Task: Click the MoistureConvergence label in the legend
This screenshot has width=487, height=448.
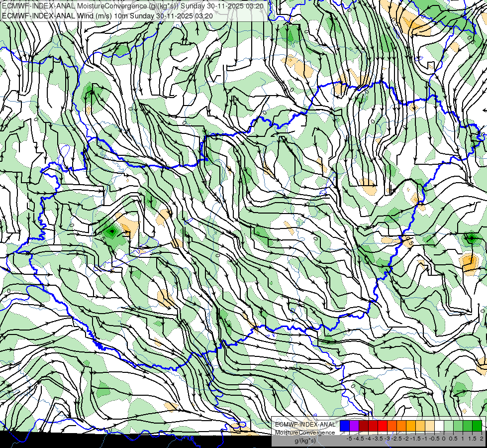Action: 305,433
